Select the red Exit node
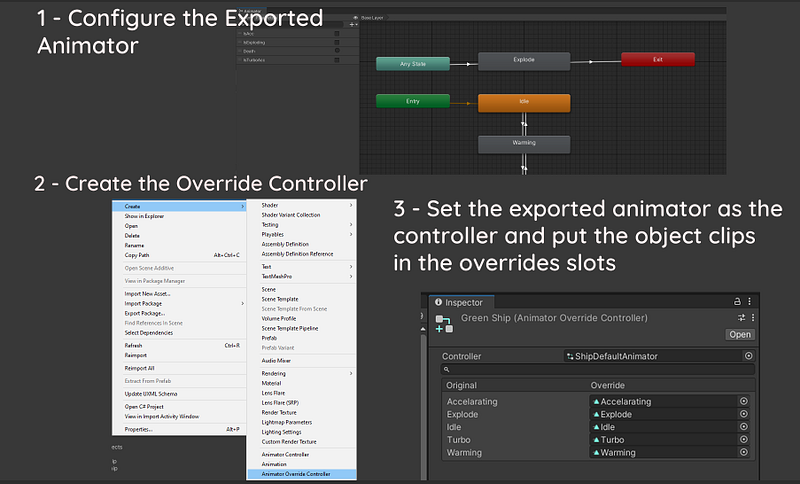This screenshot has height=484, width=800. coord(658,60)
